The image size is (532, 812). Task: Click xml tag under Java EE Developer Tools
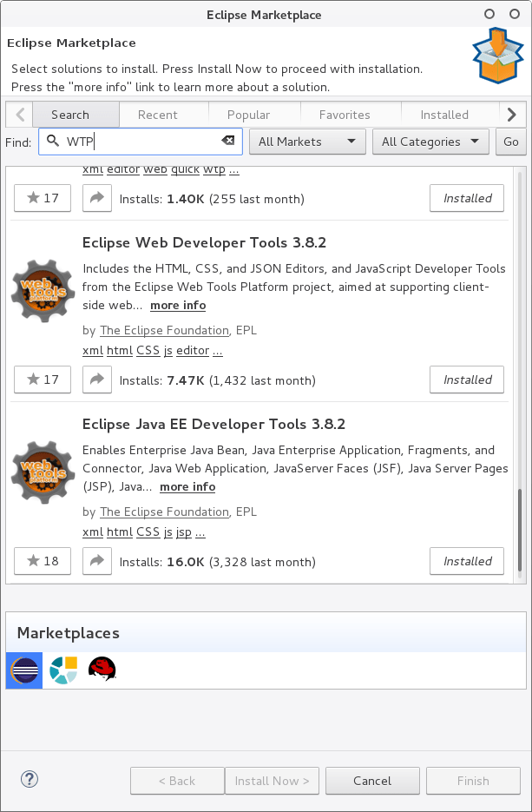pos(93,531)
